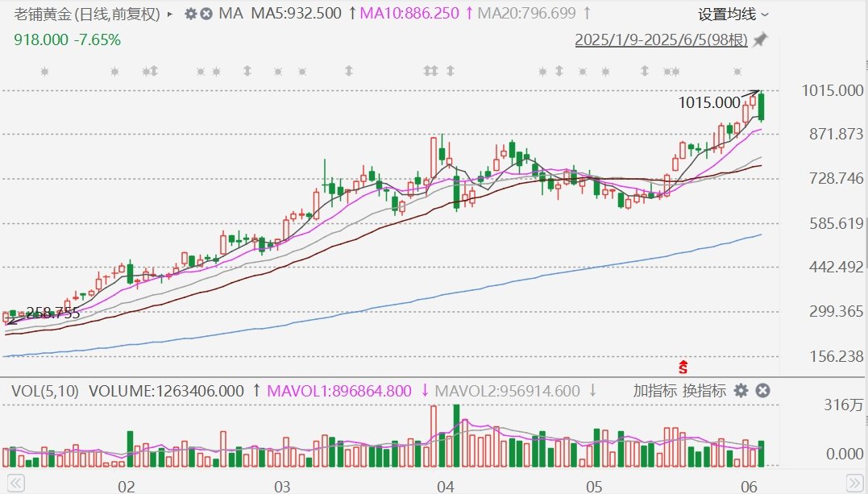Open date range 2025/1/9-2025/6/5 selector
The image size is (868, 494).
[661, 40]
